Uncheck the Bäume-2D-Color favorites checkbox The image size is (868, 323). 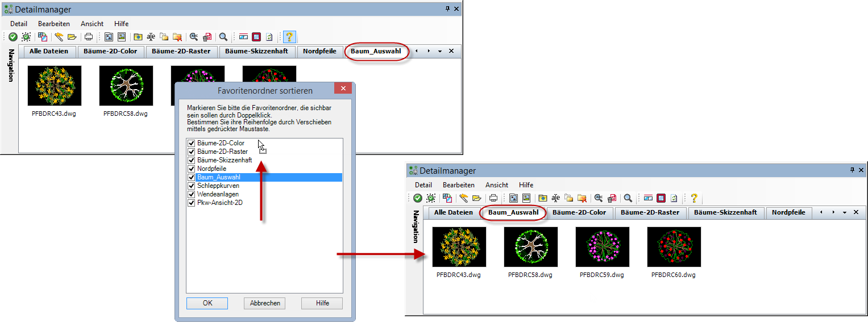click(x=192, y=143)
